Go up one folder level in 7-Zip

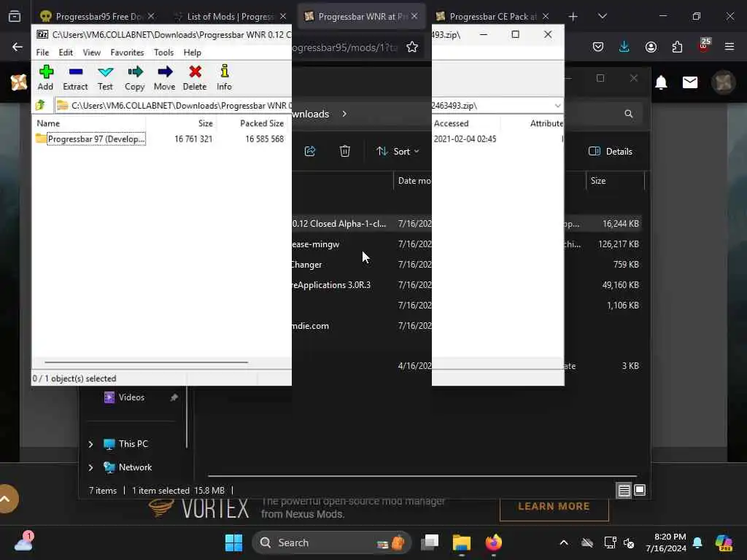pos(41,105)
